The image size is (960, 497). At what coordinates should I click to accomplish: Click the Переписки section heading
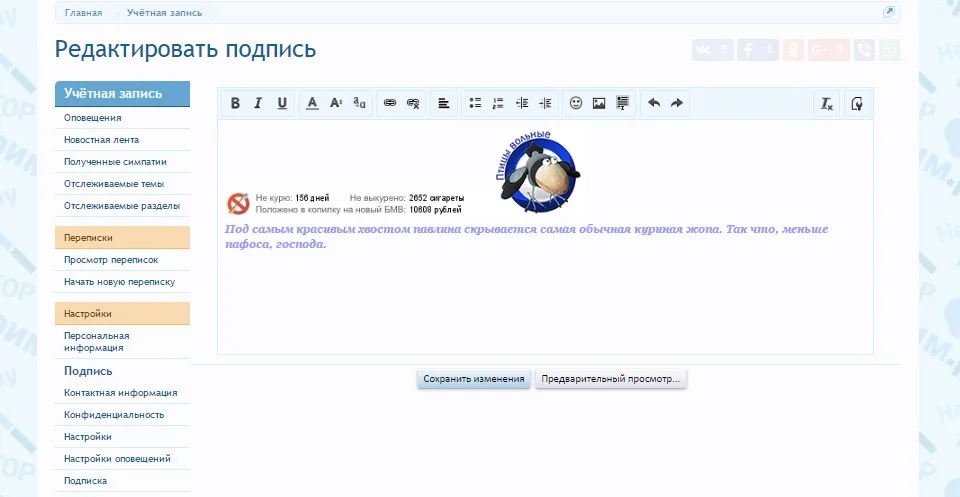(x=122, y=237)
